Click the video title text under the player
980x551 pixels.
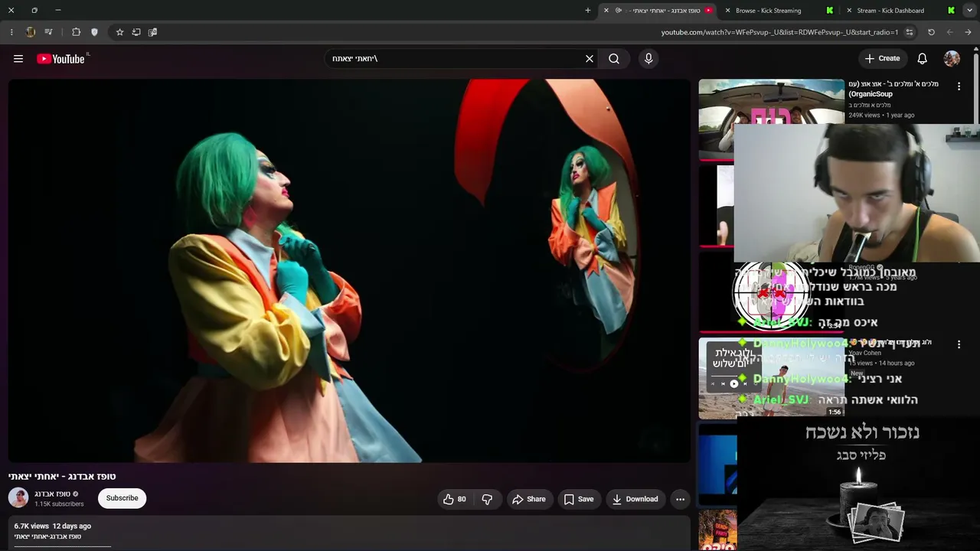(x=62, y=476)
